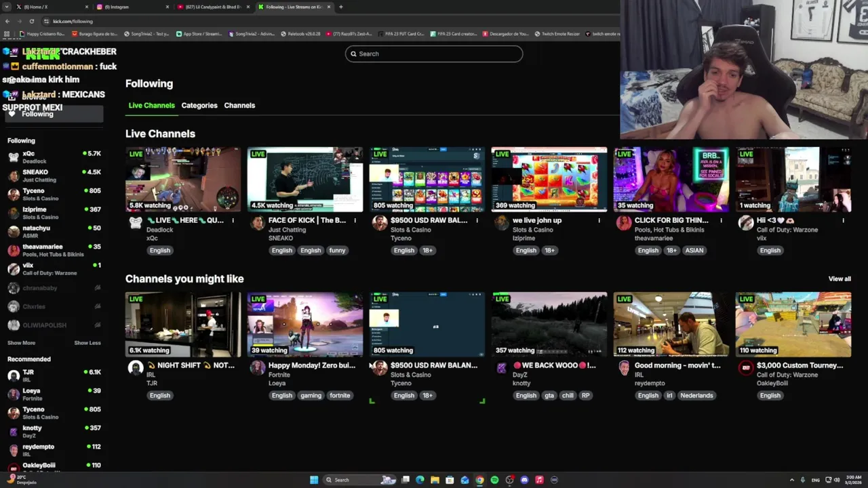The image size is (868, 488).
Task: Switch to the Instagram browser tab
Action: (132, 7)
